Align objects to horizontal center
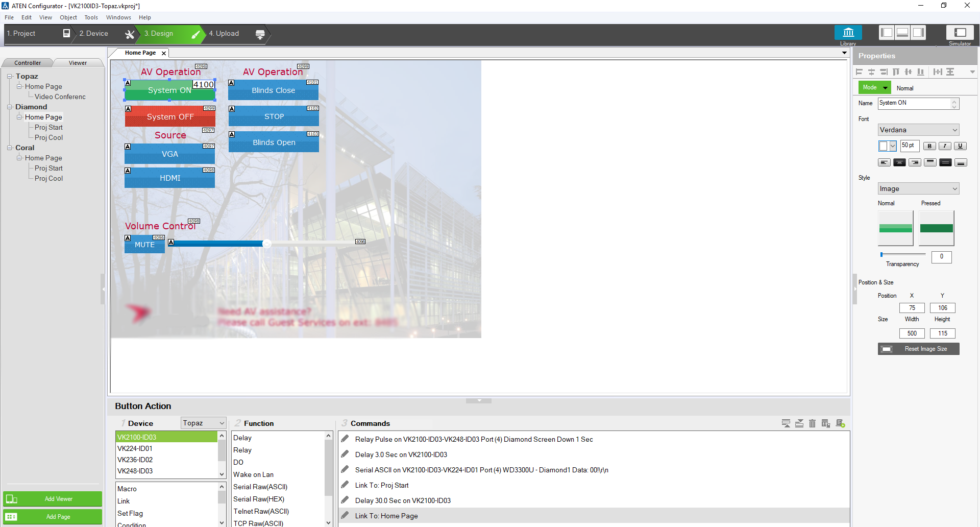Screen dimensions: 980x527 point(871,72)
